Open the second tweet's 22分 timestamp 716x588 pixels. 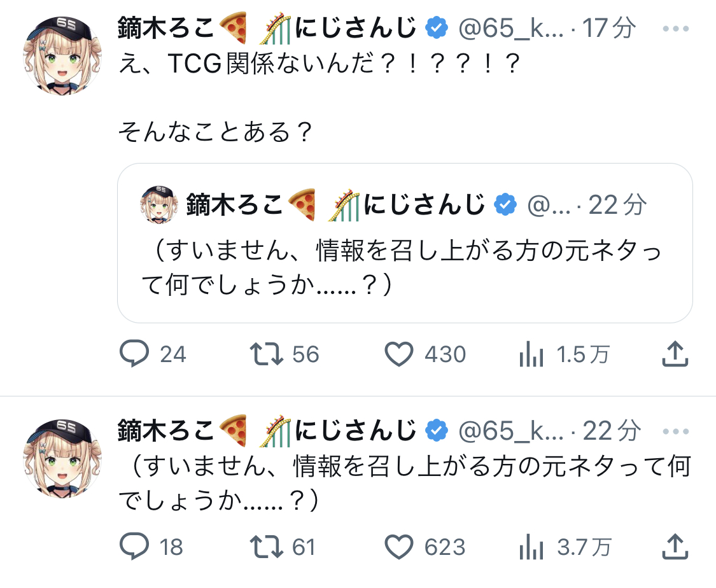611,431
